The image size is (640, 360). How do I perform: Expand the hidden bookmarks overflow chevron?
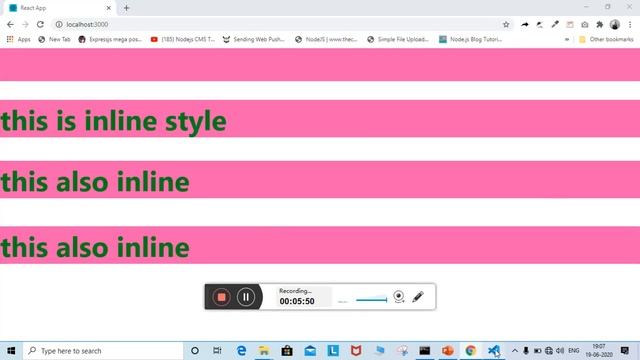click(x=567, y=40)
